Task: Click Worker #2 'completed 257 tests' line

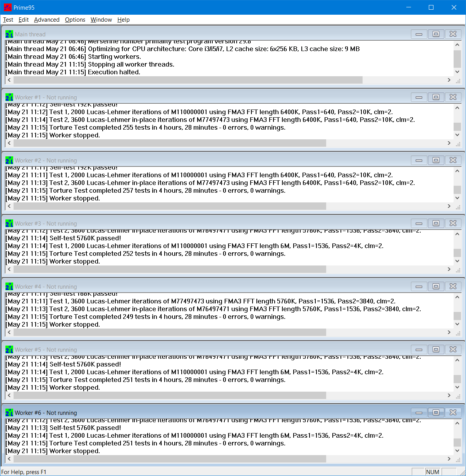Action: coord(146,190)
